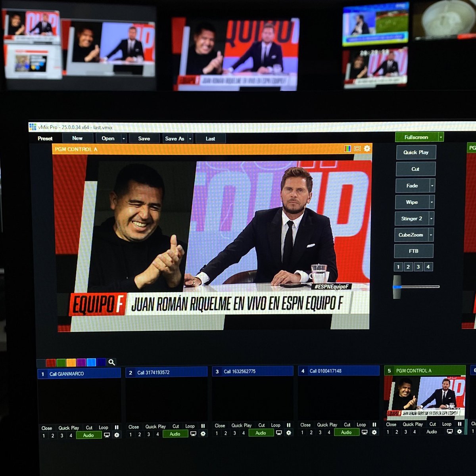Open settings gear in PGM CONTROL A header
Screen dimensions: 476x476
click(367, 148)
